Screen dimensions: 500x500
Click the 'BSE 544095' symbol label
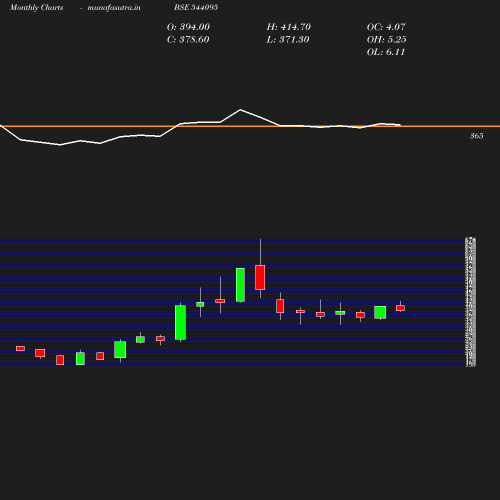(x=196, y=7)
